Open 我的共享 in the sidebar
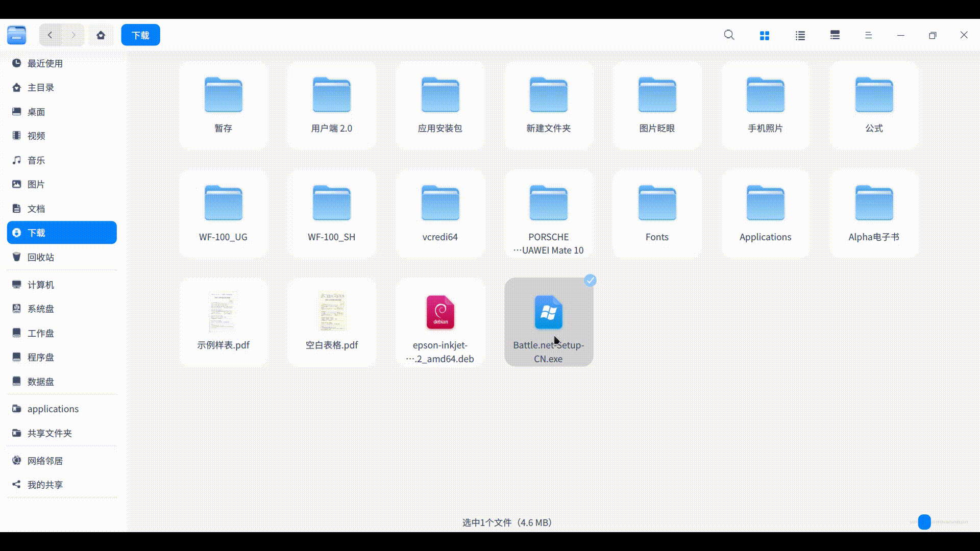The image size is (980, 551). (x=45, y=485)
